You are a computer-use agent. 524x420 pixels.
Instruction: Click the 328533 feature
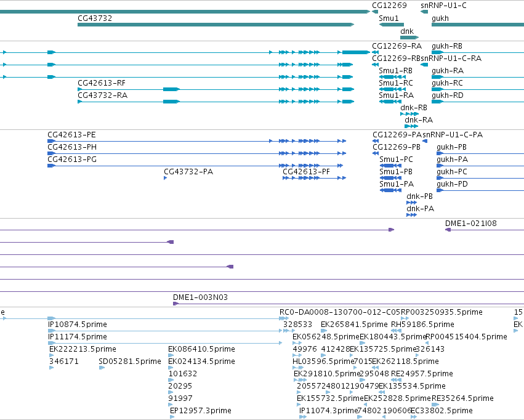[289, 331]
